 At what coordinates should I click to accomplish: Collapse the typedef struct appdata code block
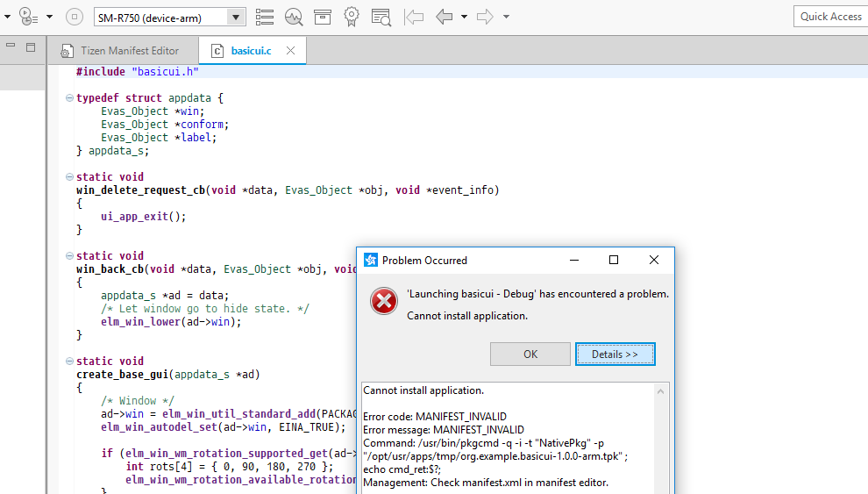click(x=69, y=98)
